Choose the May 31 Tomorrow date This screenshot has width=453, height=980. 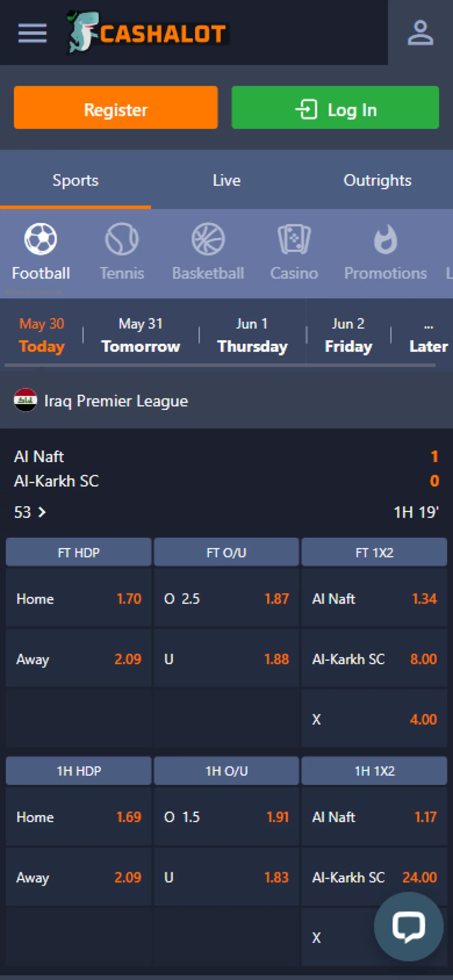tap(141, 336)
